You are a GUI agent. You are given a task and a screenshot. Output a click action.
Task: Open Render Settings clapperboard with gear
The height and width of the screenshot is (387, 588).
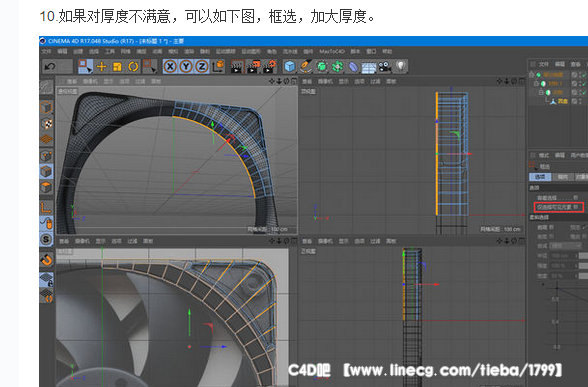[270, 67]
